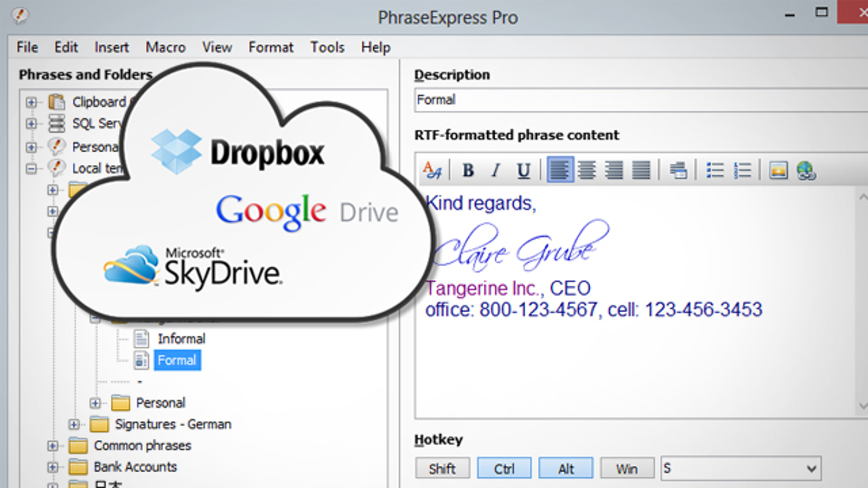Minimize the PhraseExpress Pro window

point(790,15)
